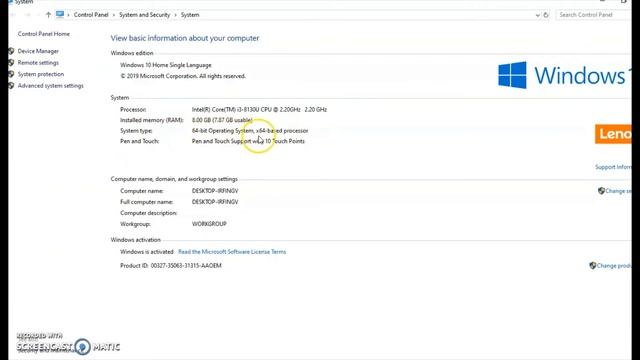Open Read the Microsoft Software License Terms
Image resolution: width=640 pixels, height=360 pixels.
click(x=232, y=252)
